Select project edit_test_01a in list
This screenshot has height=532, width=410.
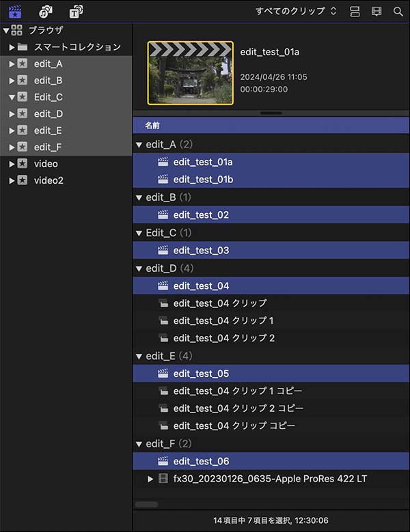coord(271,162)
